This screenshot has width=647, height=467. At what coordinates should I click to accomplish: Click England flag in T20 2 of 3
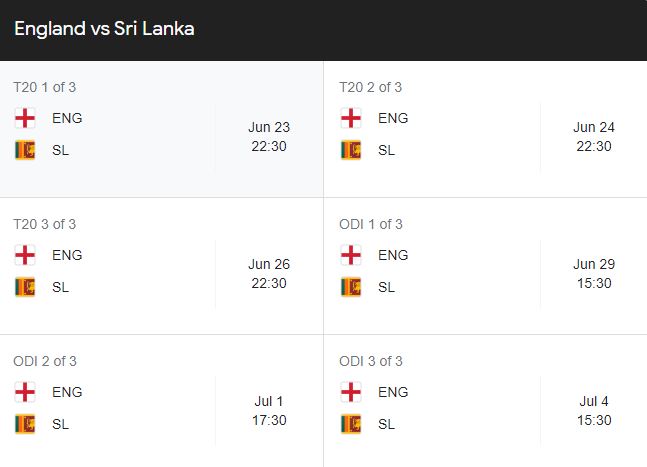pos(351,118)
